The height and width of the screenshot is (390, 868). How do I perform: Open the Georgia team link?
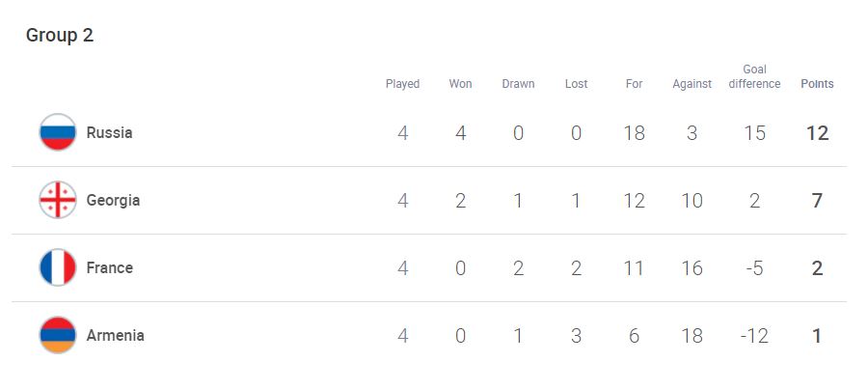coord(113,201)
